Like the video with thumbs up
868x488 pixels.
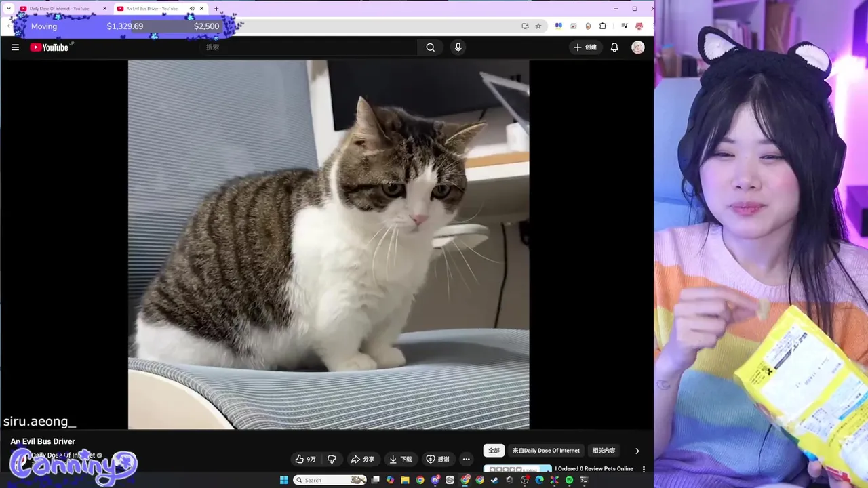click(x=305, y=459)
